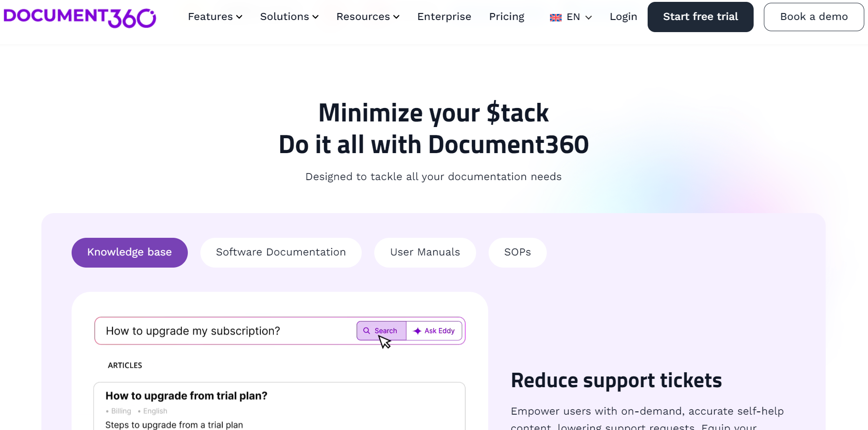This screenshot has width=868, height=430.
Task: Click the magnifier icon in Search button
Action: pyautogui.click(x=366, y=331)
